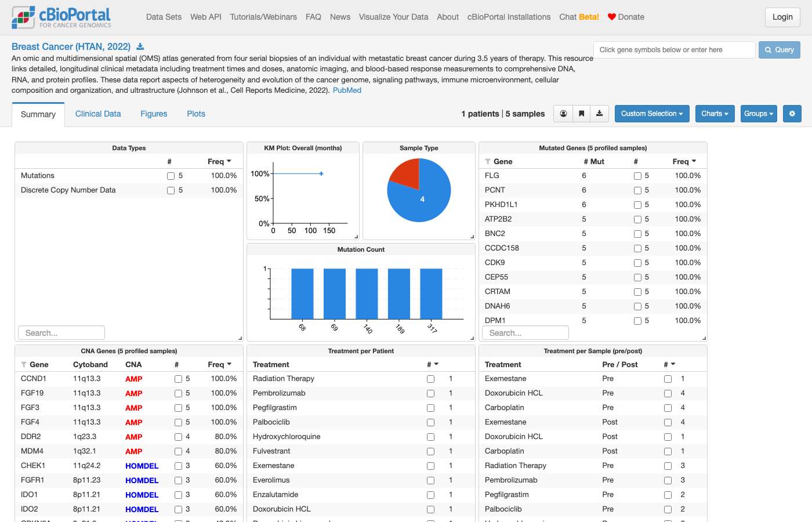The image size is (812, 522).
Task: Check the Mutations data type checkbox
Action: 171,176
